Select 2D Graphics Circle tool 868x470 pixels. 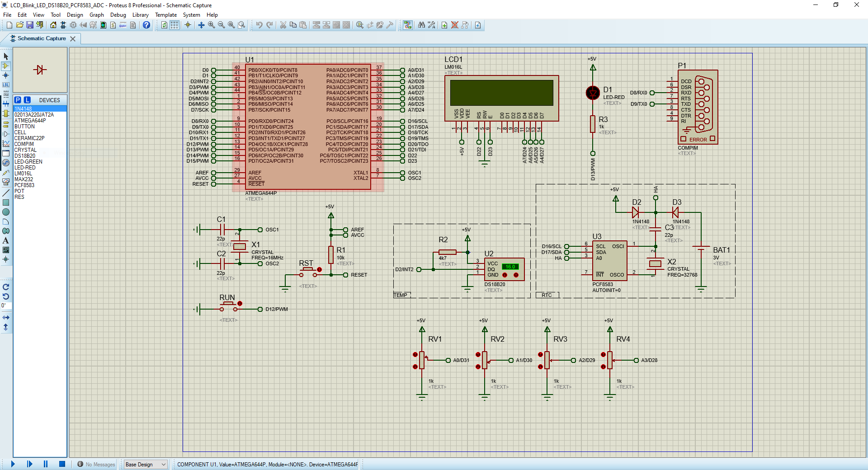click(6, 212)
